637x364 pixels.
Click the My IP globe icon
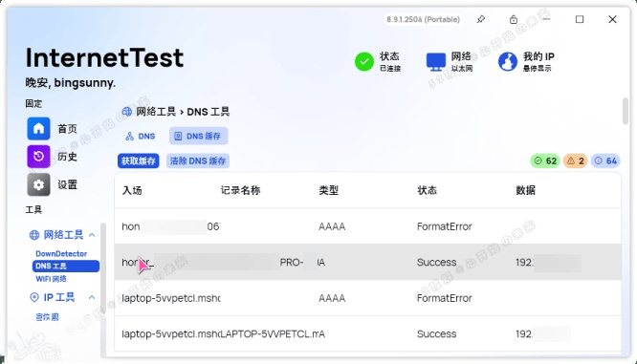pyautogui.click(x=508, y=62)
